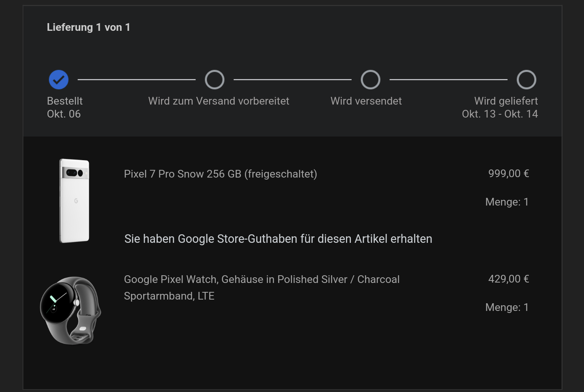Open the Google Pixel Watch product image
Screen dimensions: 584x392
click(x=71, y=310)
